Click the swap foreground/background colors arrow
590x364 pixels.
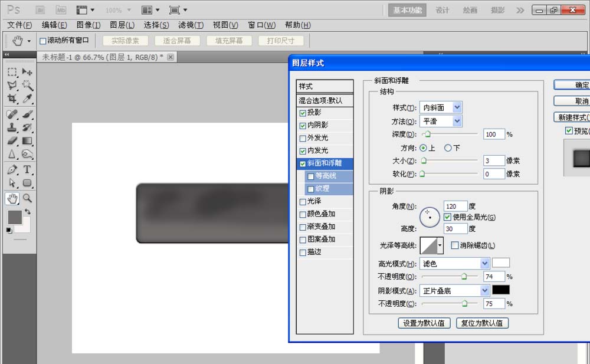click(x=27, y=212)
